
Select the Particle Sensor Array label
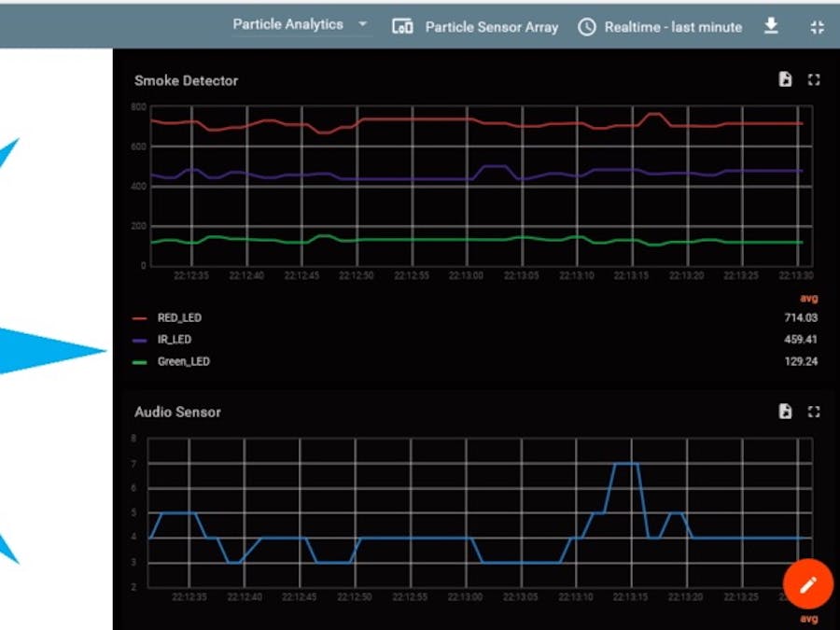coord(491,27)
